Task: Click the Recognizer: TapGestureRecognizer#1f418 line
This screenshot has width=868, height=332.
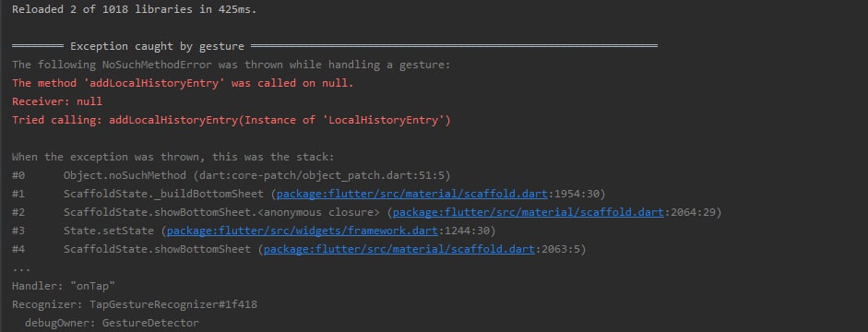Action: (x=135, y=305)
